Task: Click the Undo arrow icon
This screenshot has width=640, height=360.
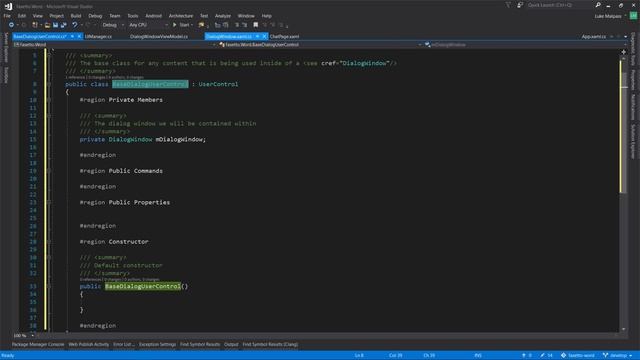Action: pyautogui.click(x=75, y=25)
